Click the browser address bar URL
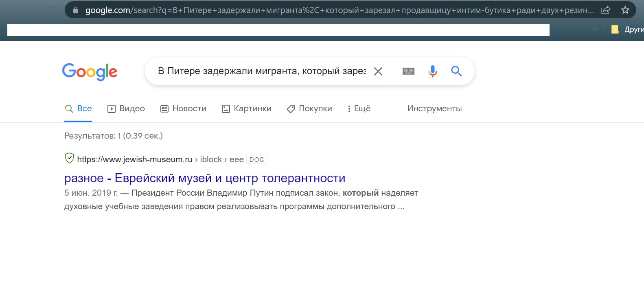The height and width of the screenshot is (298, 644). click(x=340, y=10)
